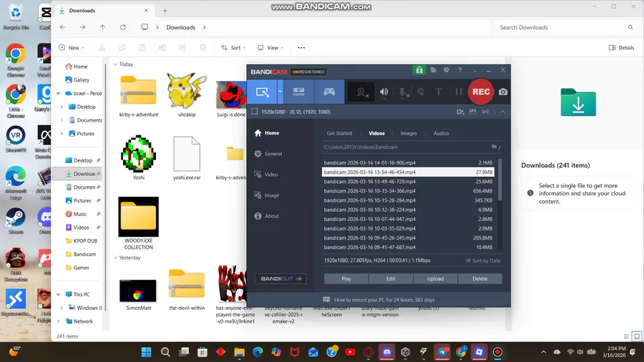Toggle the Details pane in File Explorer
The height and width of the screenshot is (362, 644).
(621, 48)
